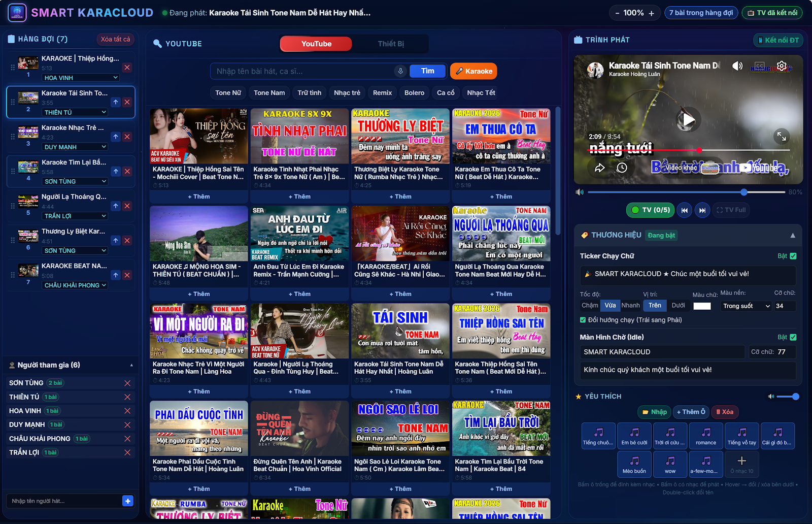
Task: Set ticker speed to Chậm
Action: click(590, 306)
